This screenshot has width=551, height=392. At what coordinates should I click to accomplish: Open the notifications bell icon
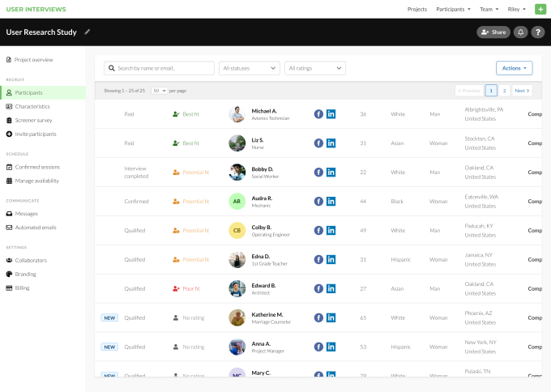coord(520,32)
